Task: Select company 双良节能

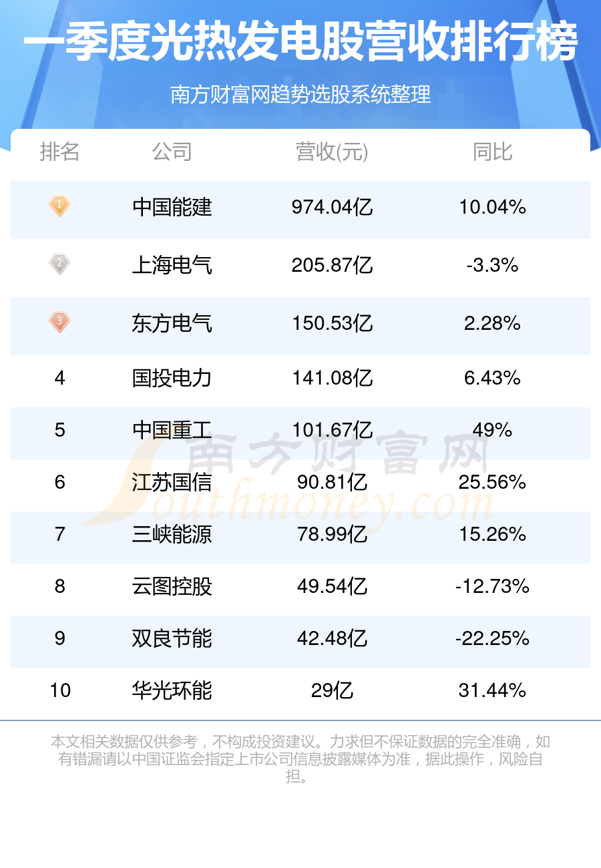Action: (172, 638)
